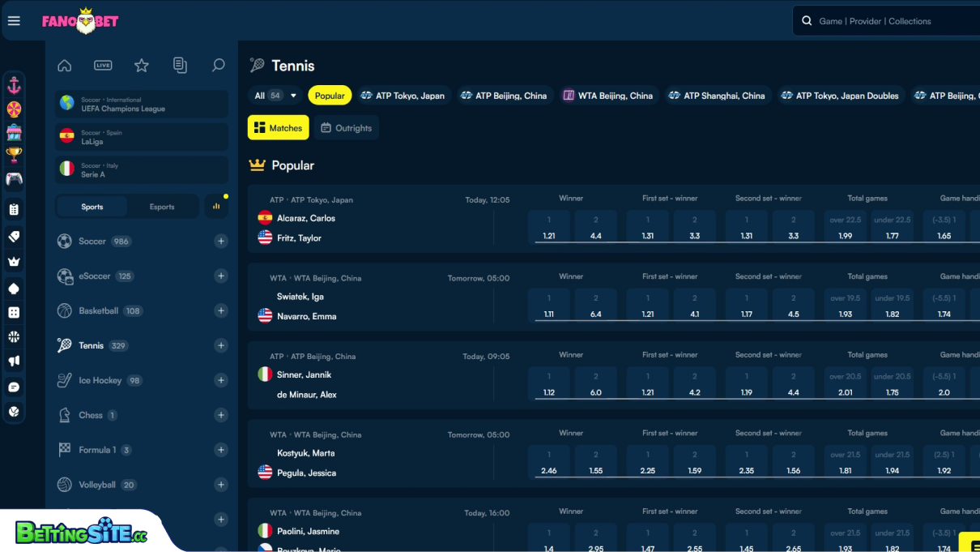
Task: Click the statistics bar chart icon
Action: (216, 206)
